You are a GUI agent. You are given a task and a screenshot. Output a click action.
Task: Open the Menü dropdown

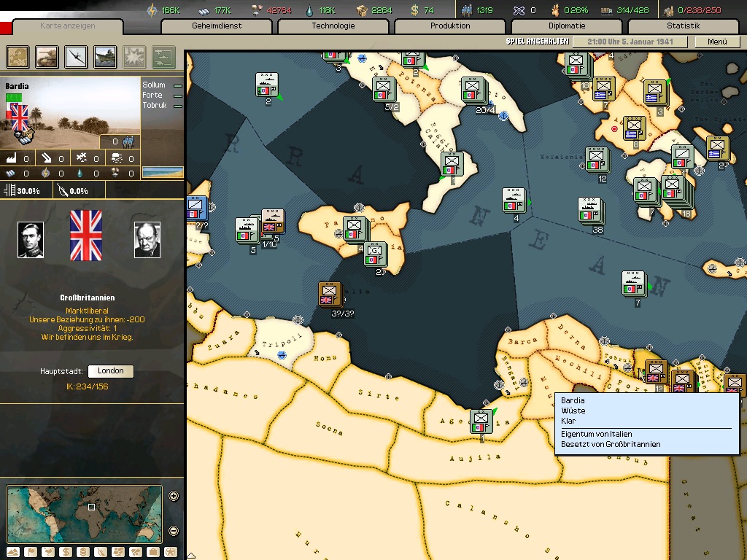coord(717,42)
